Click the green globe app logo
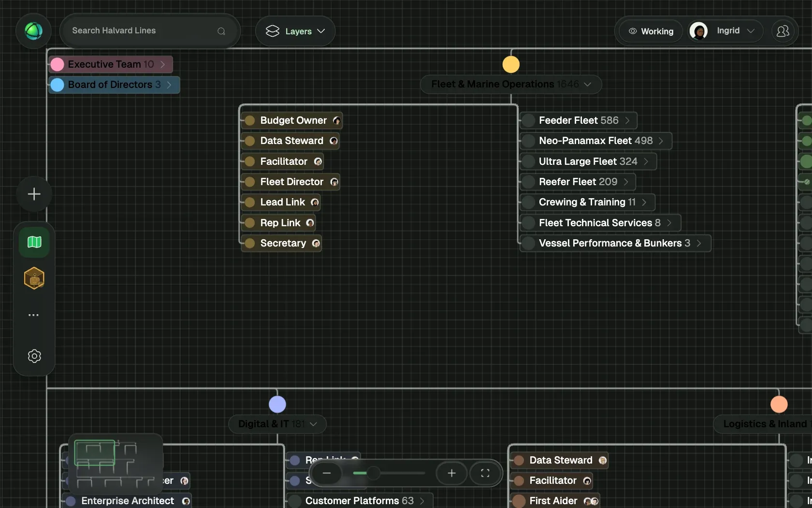812x508 pixels. pos(33,31)
